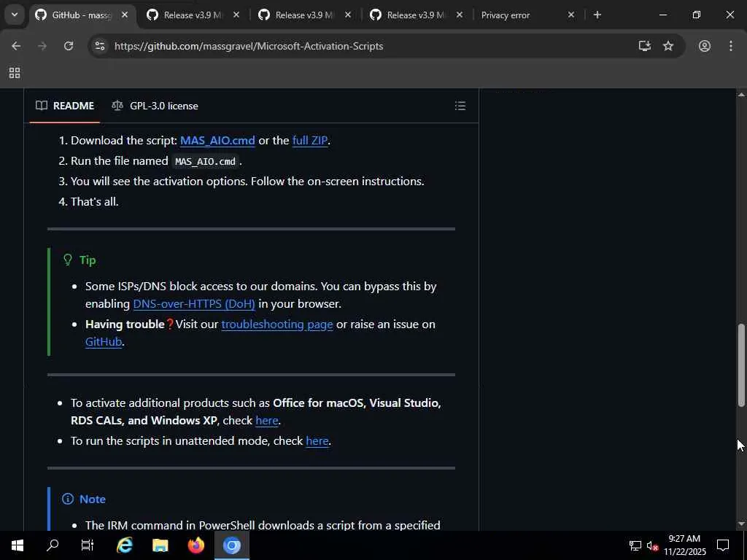Switch to the third Release v3.9 tab

[x=415, y=15]
